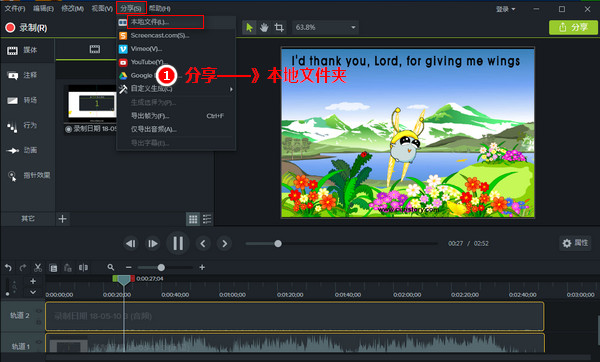Select the hand Pan tool
This screenshot has width=600, height=362.
click(264, 28)
